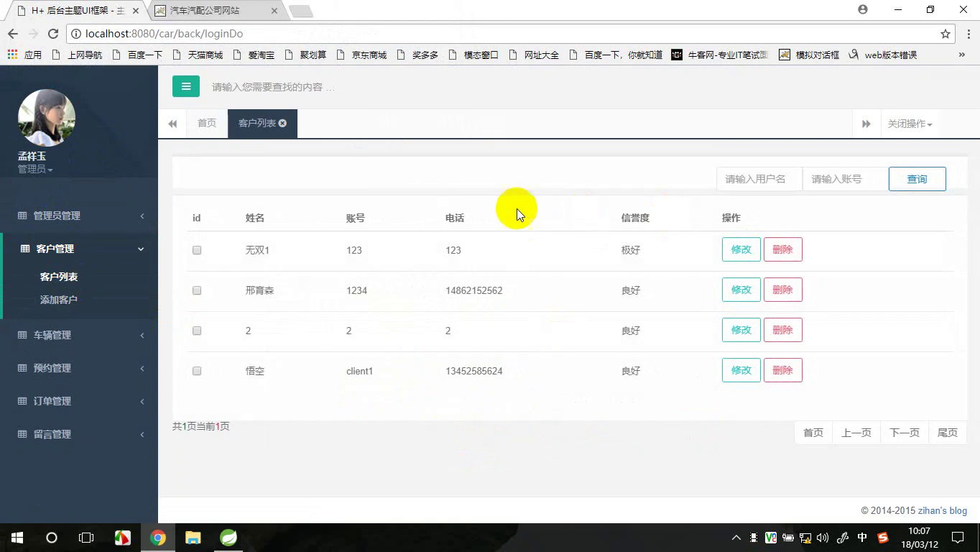Click the user avatar photo in sidebar
Image resolution: width=980 pixels, height=552 pixels.
point(47,118)
